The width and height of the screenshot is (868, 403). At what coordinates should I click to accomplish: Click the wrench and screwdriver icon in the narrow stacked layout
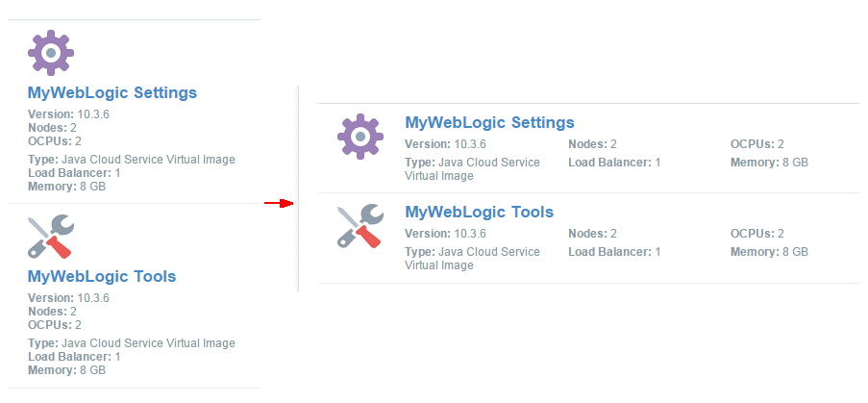tap(51, 237)
